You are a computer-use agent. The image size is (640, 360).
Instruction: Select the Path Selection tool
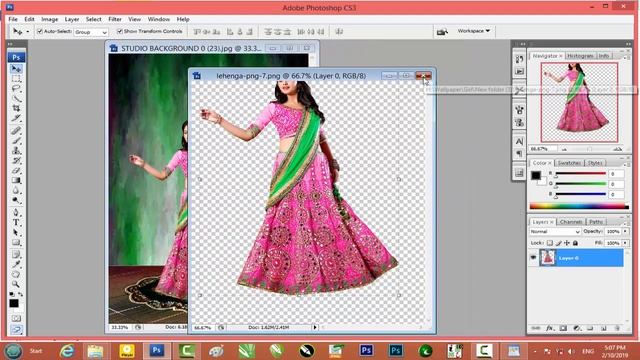[16, 233]
